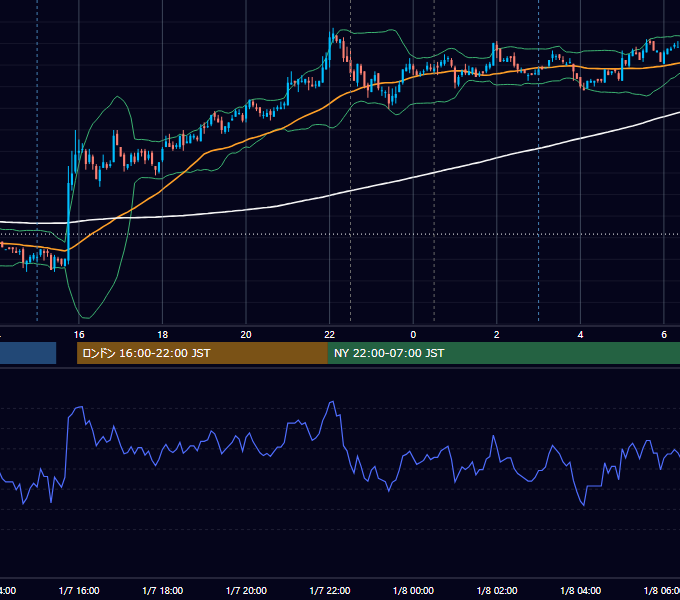The height and width of the screenshot is (600, 680).
Task: Click the "22" hour label on upper axis
Action: click(330, 334)
